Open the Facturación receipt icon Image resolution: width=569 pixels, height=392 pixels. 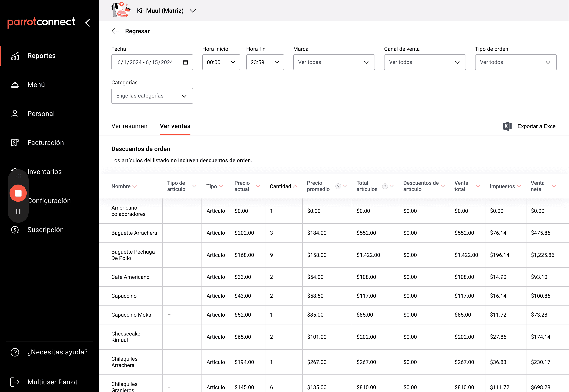pyautogui.click(x=15, y=143)
